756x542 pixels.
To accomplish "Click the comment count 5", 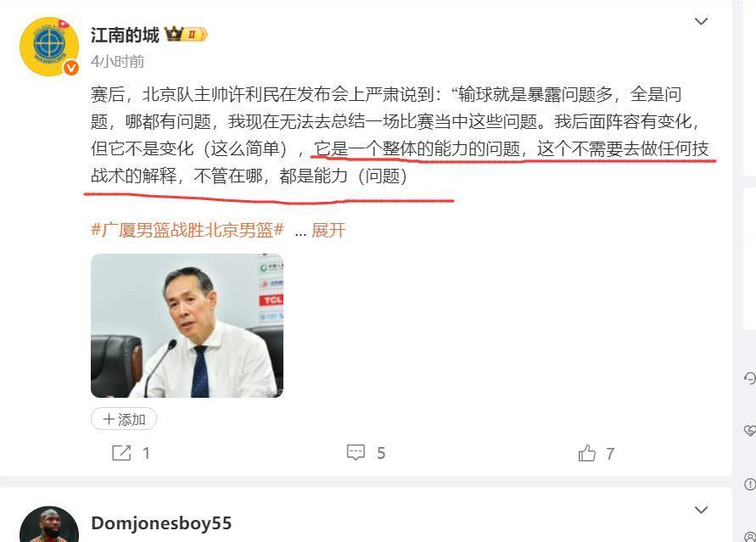I will click(381, 453).
